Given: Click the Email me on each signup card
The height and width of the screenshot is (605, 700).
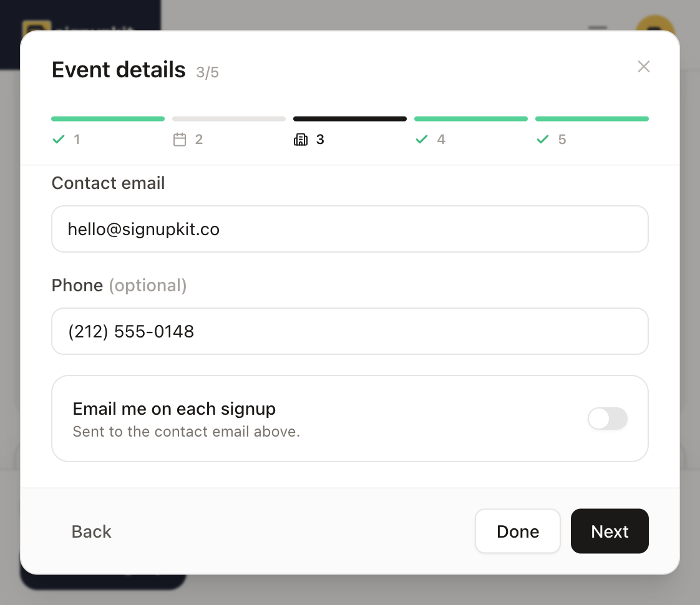Looking at the screenshot, I should (349, 419).
